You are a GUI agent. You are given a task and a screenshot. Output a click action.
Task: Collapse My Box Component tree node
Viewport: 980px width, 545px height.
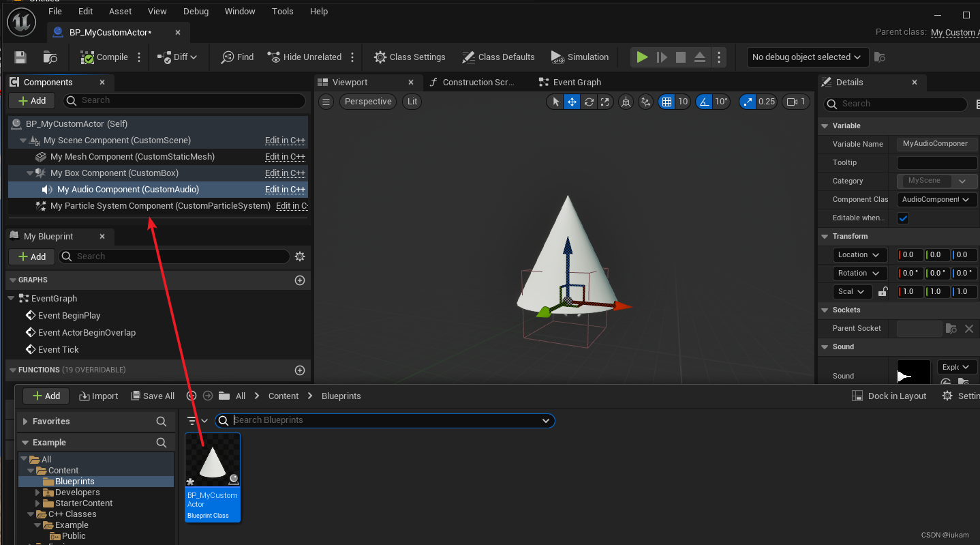coord(31,173)
